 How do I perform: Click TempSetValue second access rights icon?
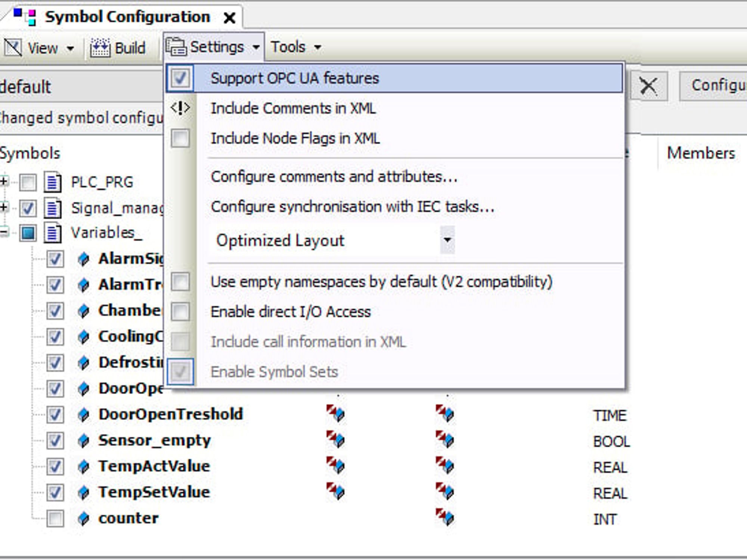(x=444, y=491)
